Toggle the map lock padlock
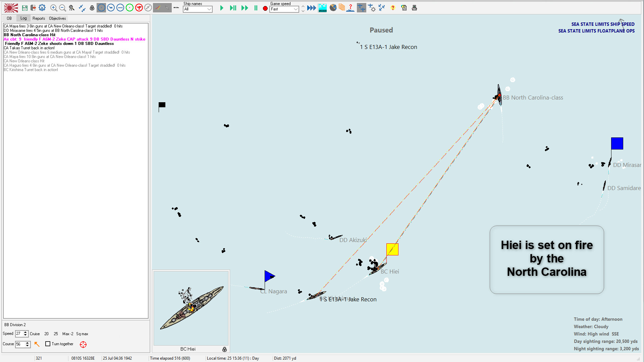644x362 pixels. [x=92, y=8]
